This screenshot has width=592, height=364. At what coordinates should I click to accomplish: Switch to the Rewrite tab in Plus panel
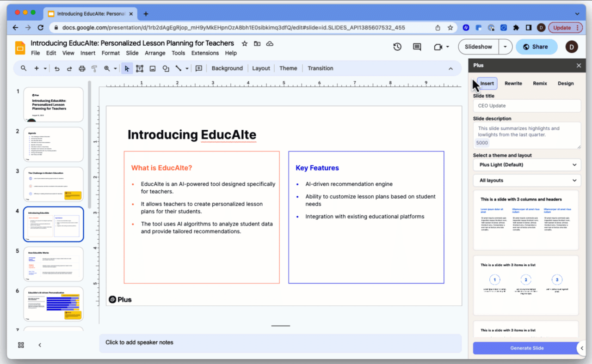(x=513, y=83)
